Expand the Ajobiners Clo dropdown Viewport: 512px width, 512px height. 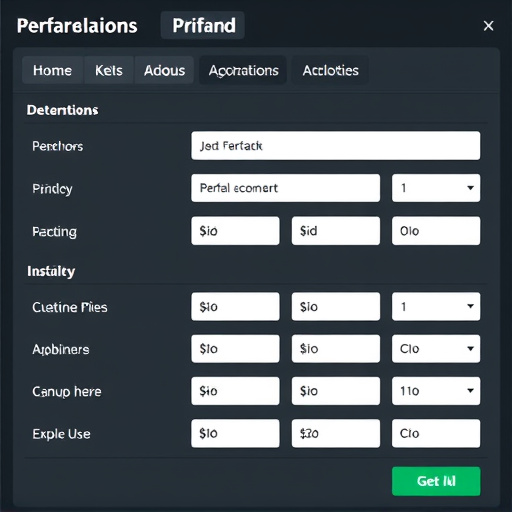click(436, 349)
